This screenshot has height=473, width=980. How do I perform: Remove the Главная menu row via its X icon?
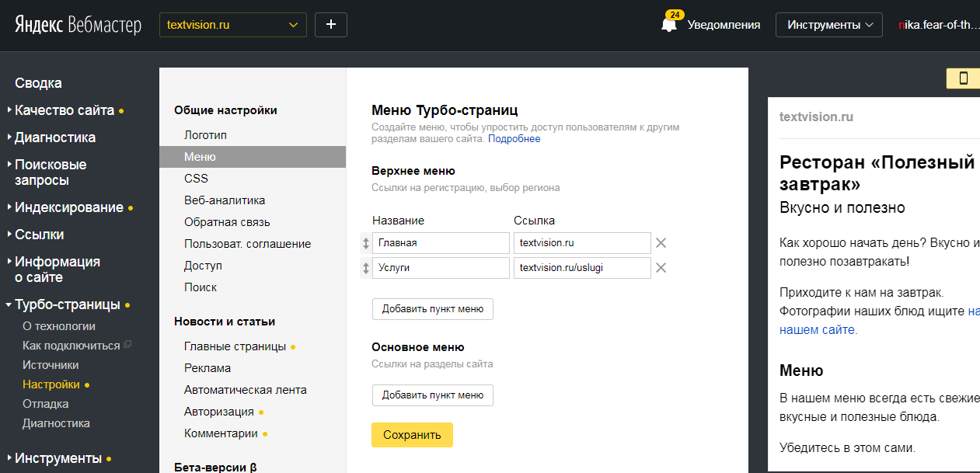[x=661, y=243]
